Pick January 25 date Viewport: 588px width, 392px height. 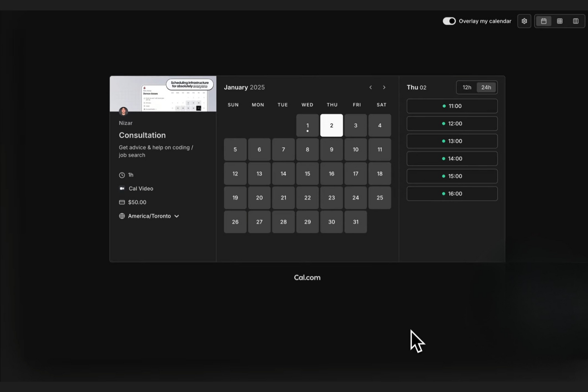(380, 198)
